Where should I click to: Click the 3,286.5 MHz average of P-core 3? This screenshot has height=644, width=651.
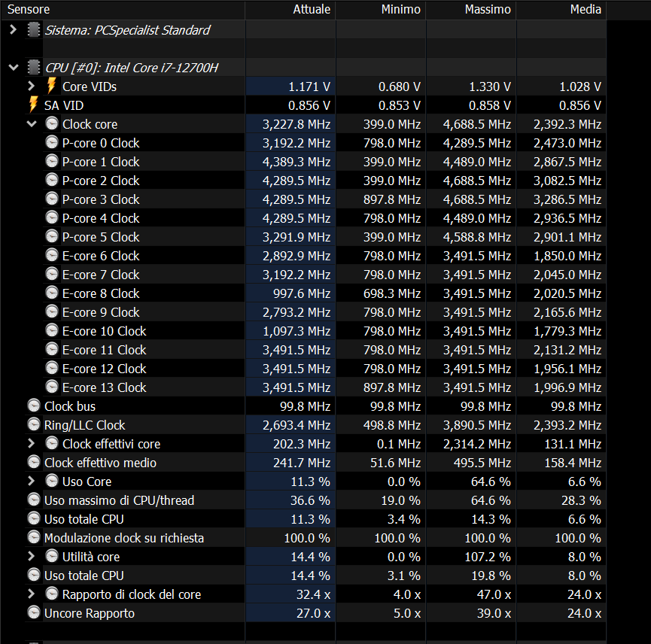point(567,199)
